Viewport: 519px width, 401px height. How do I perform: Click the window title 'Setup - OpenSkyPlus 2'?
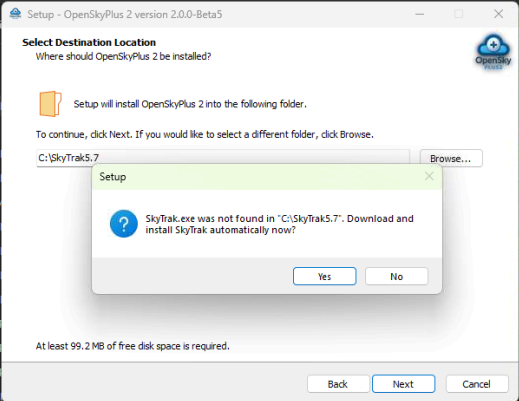[x=125, y=14]
